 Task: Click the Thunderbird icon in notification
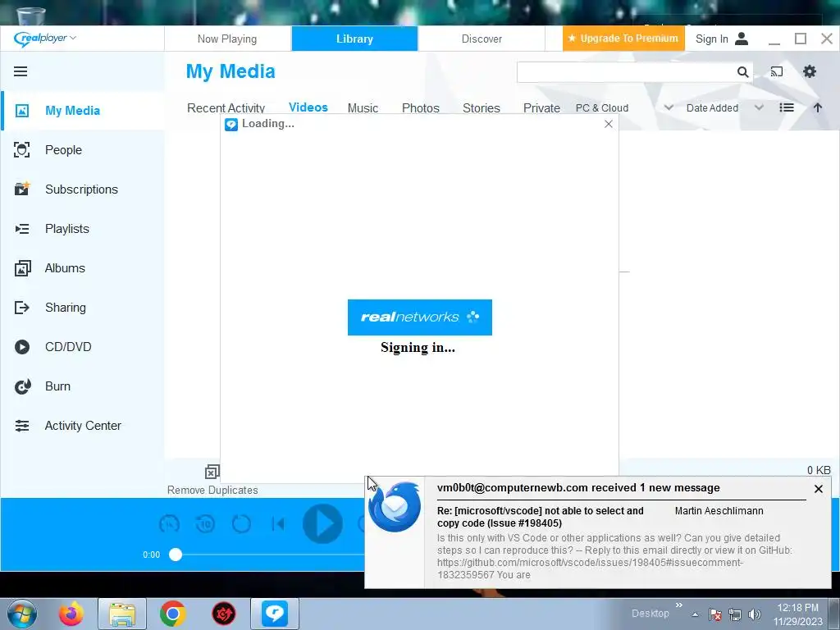coord(395,506)
